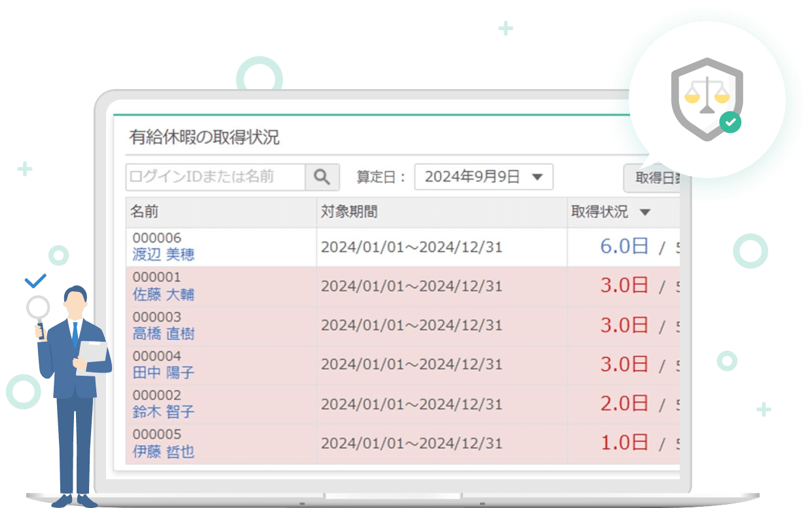Click the blue 6.0日 acquisition value
This screenshot has width=812, height=508.
(624, 246)
